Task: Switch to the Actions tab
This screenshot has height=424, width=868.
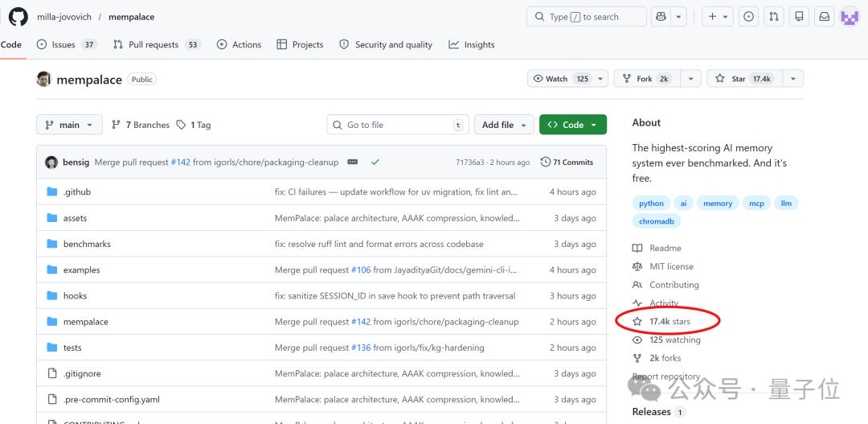Action: point(240,45)
